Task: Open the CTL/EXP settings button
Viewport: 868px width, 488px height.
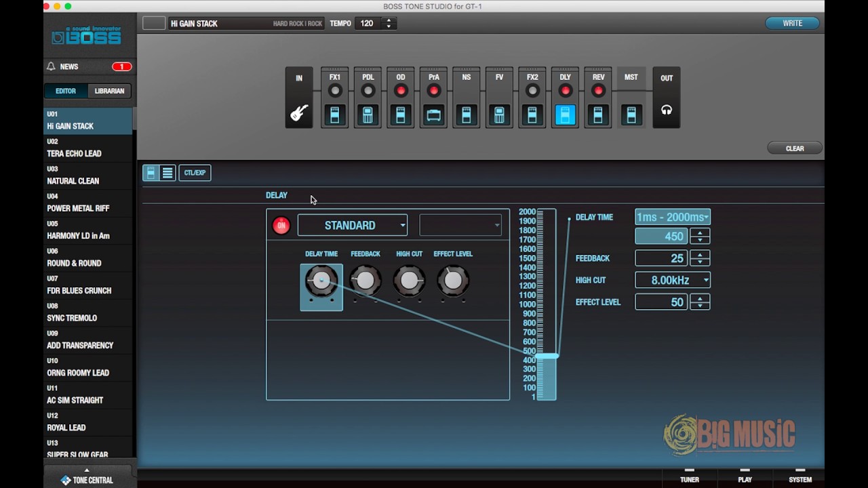Action: pos(195,173)
